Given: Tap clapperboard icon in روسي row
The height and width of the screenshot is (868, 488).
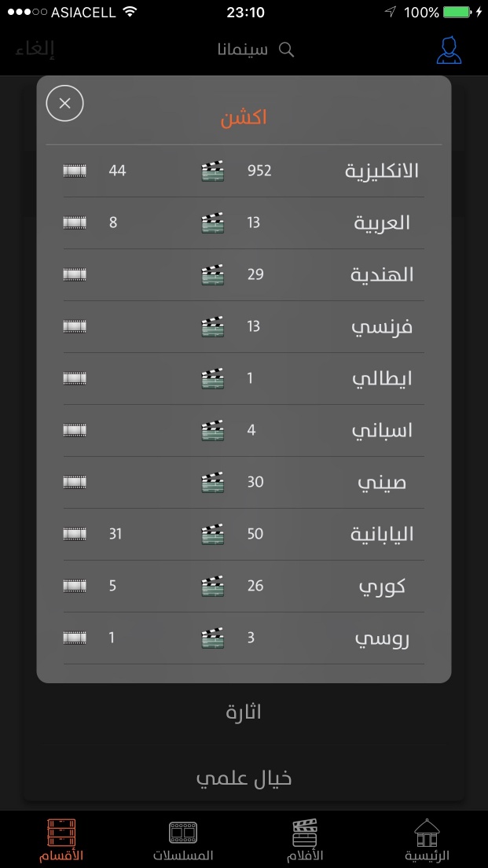Looking at the screenshot, I should pos(212,638).
